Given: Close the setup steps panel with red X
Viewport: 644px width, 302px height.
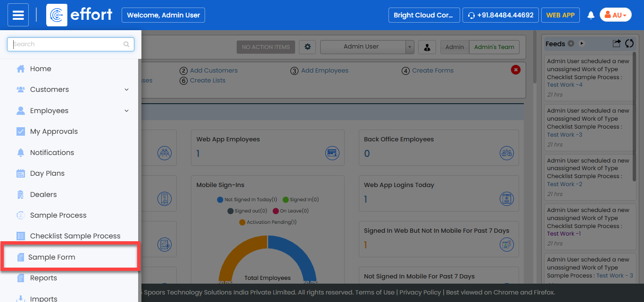Looking at the screenshot, I should click(516, 70).
